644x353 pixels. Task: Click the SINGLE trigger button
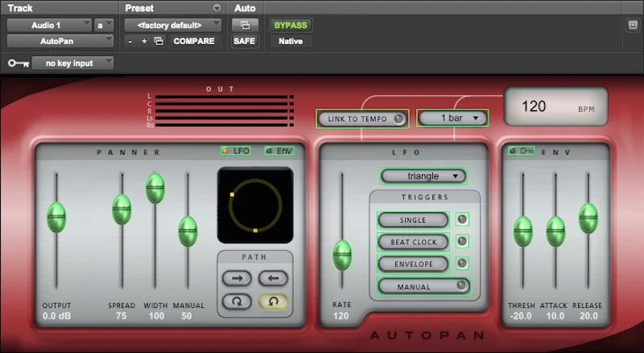413,220
